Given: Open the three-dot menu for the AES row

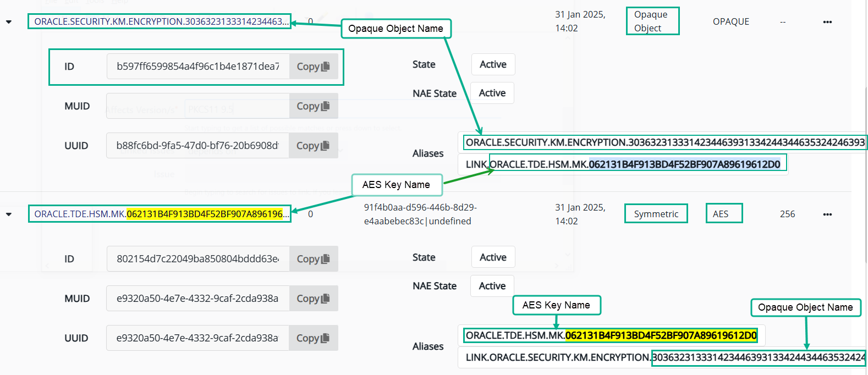Looking at the screenshot, I should tap(827, 214).
